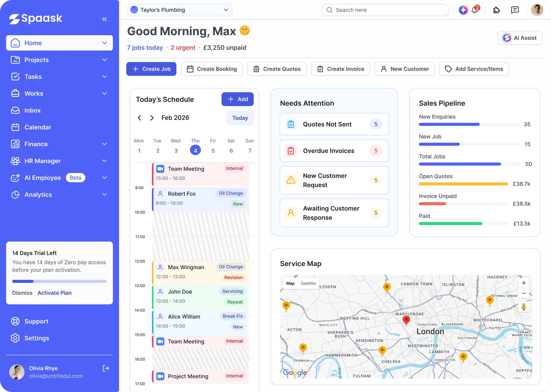Select the Map view tab
This screenshot has height=392, width=551.
point(290,283)
